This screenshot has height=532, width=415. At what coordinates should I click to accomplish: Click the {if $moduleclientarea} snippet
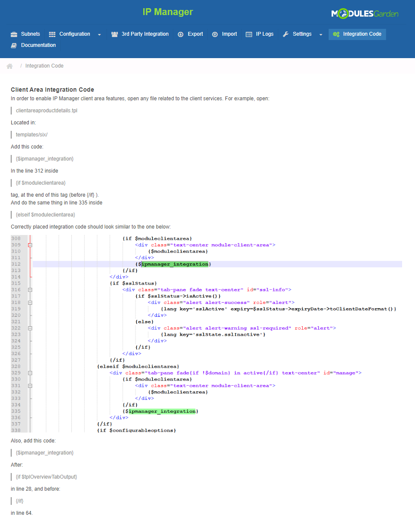pos(41,183)
